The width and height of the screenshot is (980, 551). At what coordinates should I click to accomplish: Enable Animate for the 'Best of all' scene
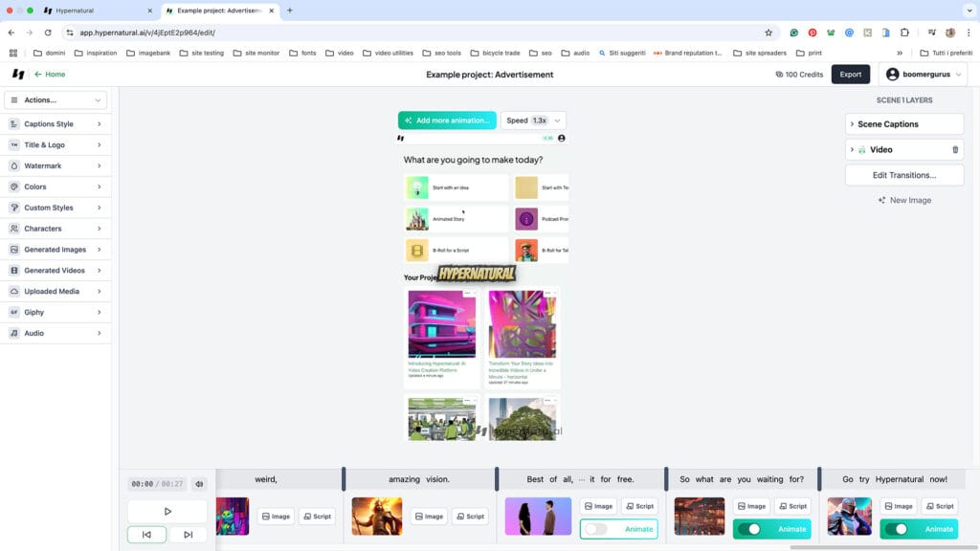(597, 529)
